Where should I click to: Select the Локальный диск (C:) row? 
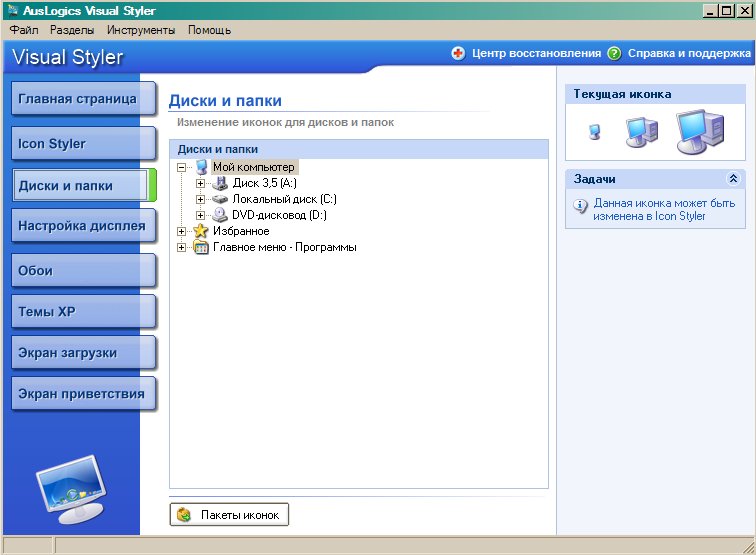[x=284, y=199]
